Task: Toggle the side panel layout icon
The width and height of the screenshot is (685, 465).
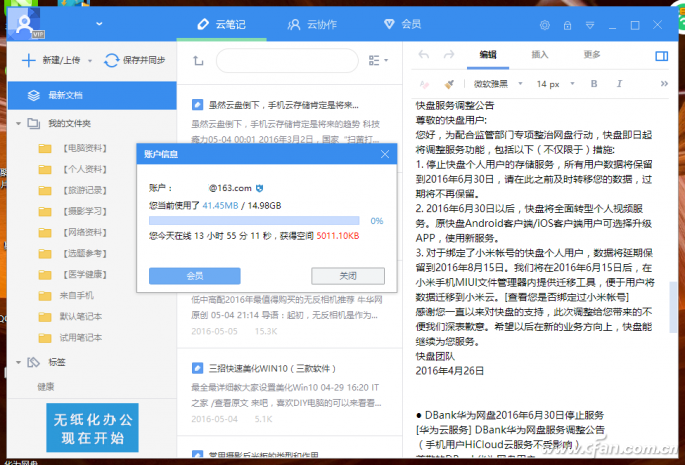Action: 661,56
